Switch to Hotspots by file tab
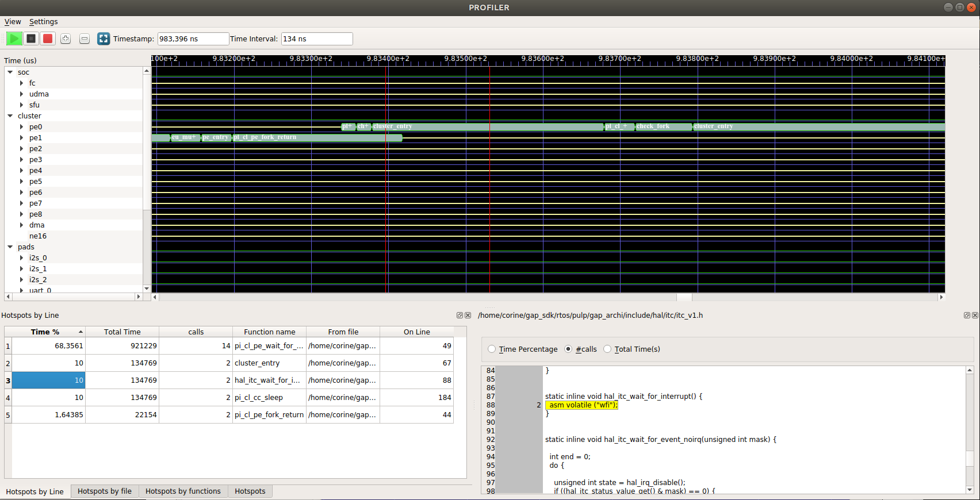The width and height of the screenshot is (980, 500). click(105, 491)
